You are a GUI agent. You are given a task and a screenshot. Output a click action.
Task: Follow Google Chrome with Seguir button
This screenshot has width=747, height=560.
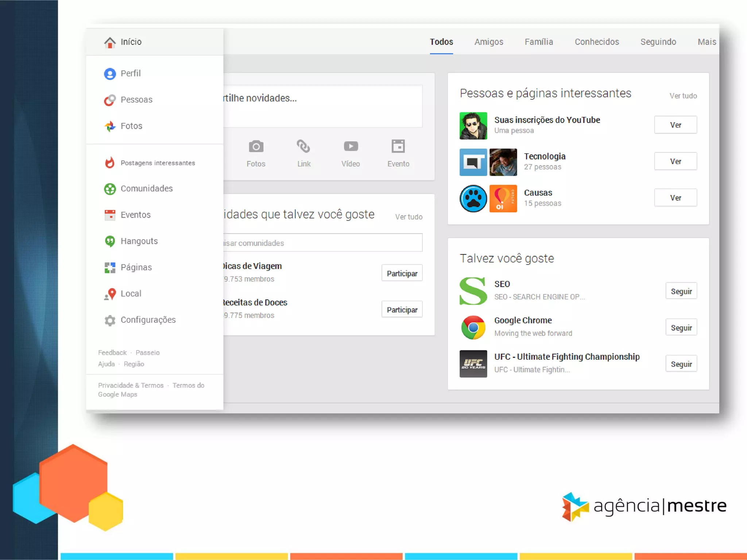tap(681, 328)
